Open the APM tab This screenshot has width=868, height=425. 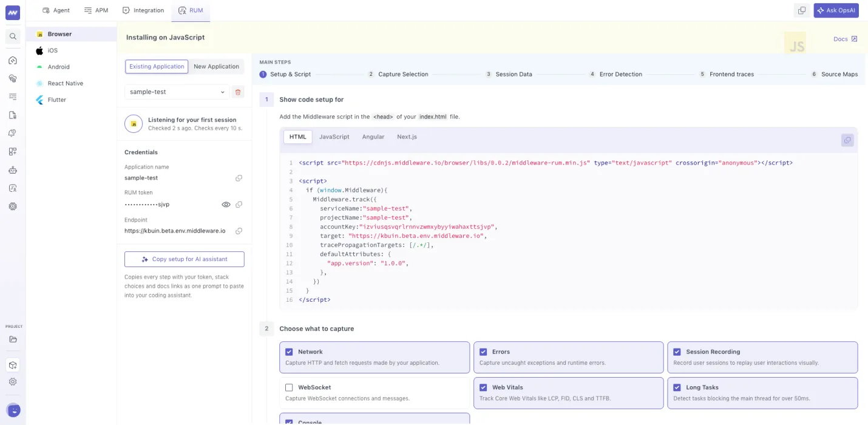[96, 10]
